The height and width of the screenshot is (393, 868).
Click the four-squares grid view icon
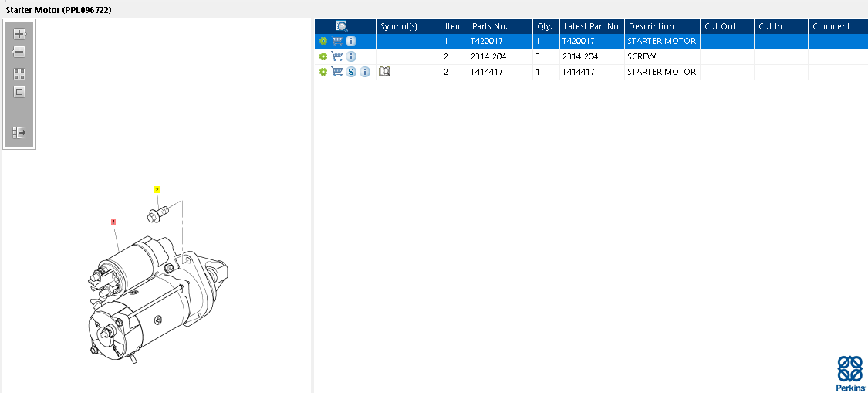tap(19, 74)
